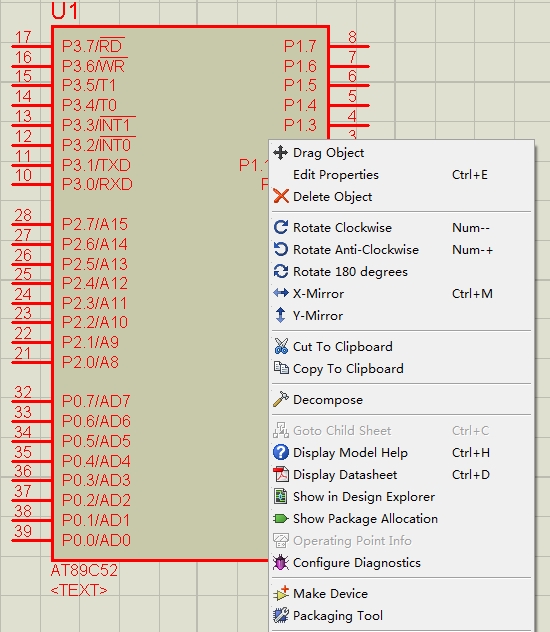The height and width of the screenshot is (632, 550).
Task: Choose Cut To Clipboard menu entry text
Action: coord(342,347)
